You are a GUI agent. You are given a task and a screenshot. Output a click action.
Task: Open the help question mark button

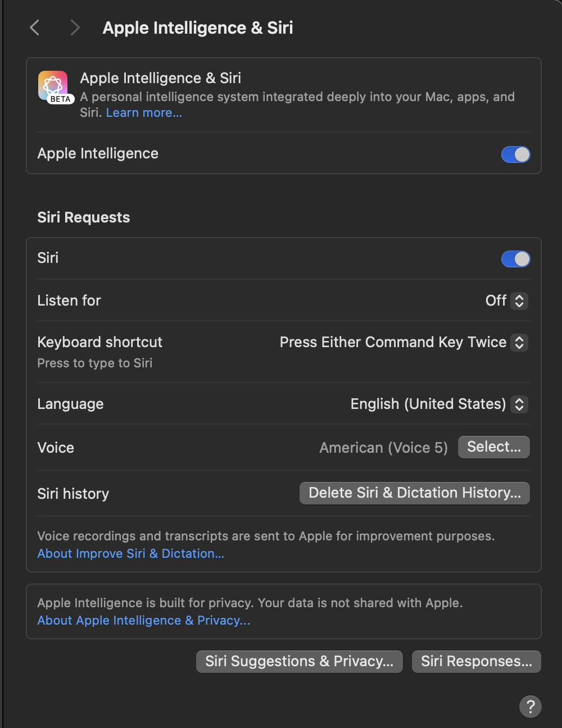point(530,706)
